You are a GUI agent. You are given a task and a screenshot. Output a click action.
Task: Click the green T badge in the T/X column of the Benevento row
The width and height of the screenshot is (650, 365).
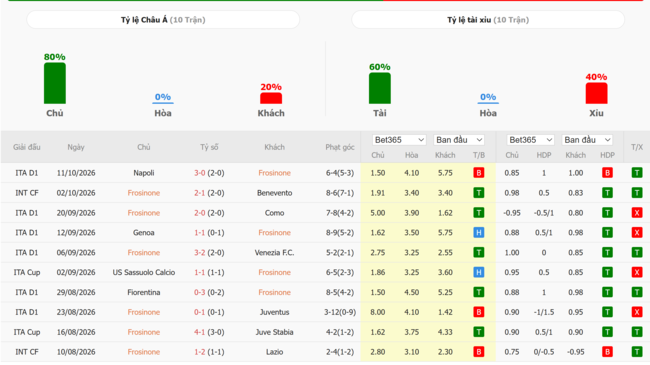(637, 193)
